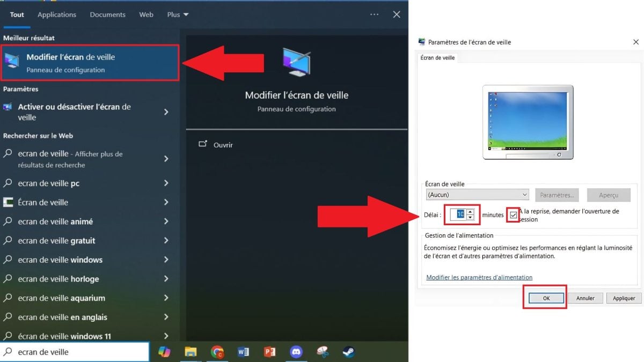Click the Activer ou désactiver settings icon
The image size is (644, 362).
coord(8,107)
